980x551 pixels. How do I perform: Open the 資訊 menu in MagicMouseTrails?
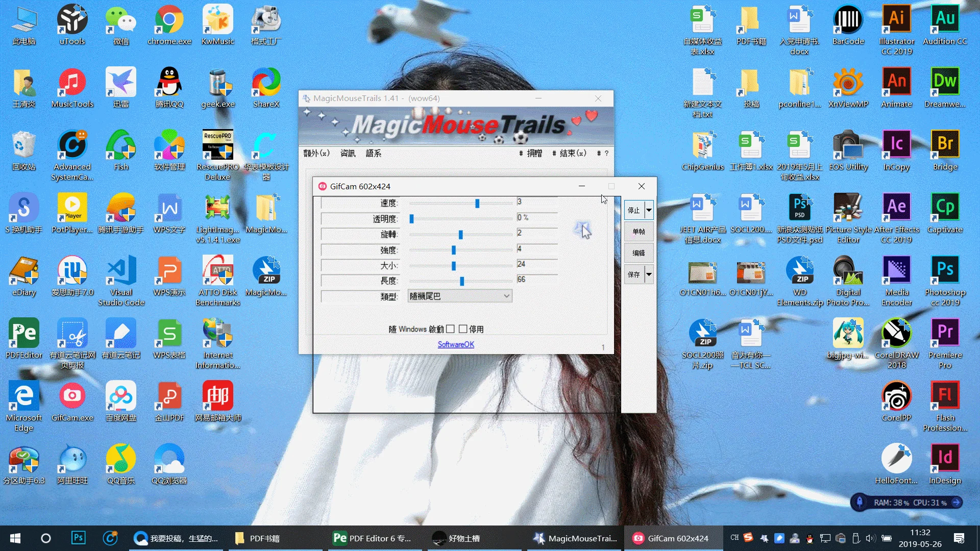(348, 153)
